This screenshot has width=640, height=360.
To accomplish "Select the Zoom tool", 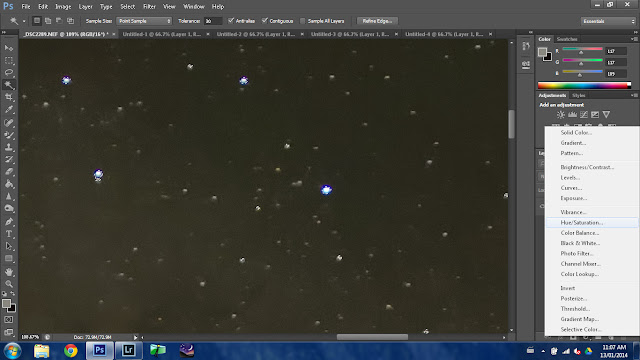I will click(9, 284).
